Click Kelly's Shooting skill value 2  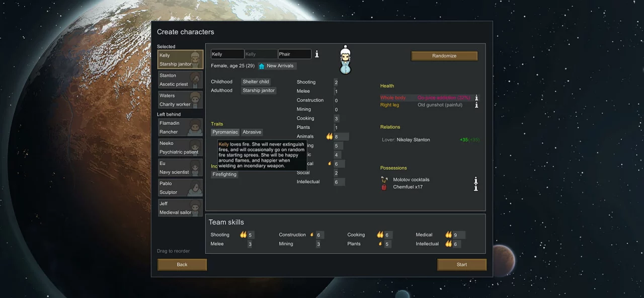click(336, 83)
